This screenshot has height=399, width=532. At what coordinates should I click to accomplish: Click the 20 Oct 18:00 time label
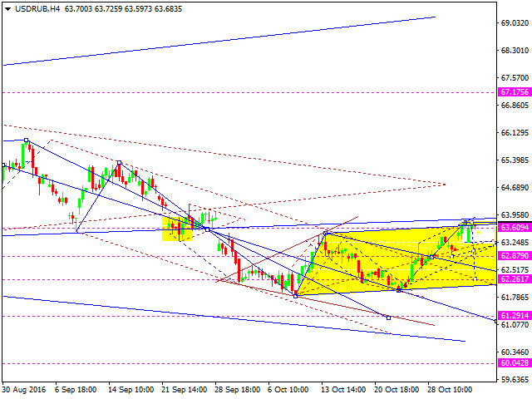[397, 390]
